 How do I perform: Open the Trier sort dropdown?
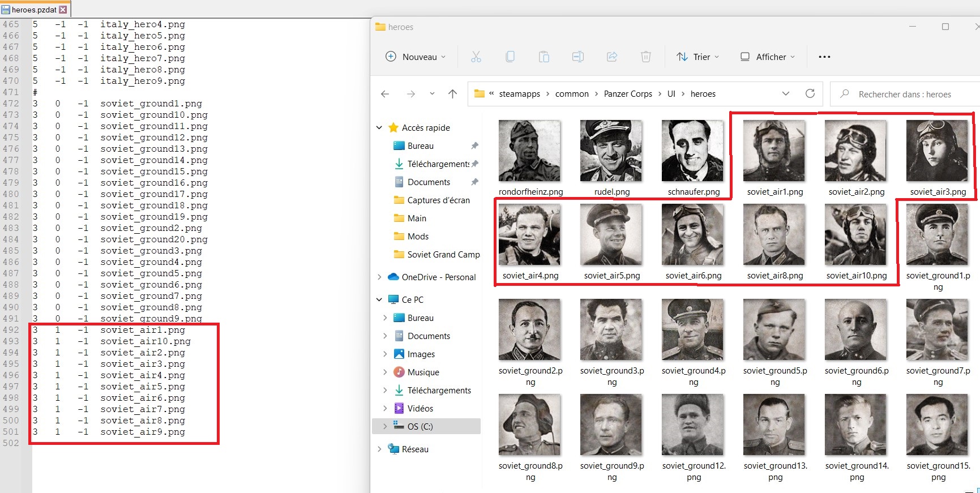[697, 57]
